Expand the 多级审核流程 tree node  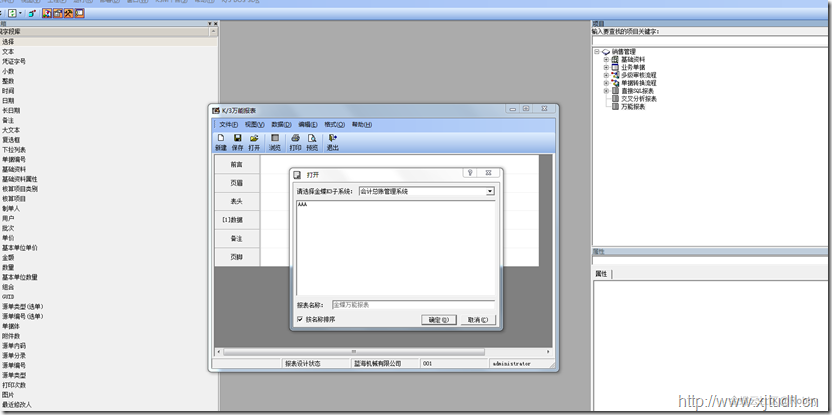[605, 75]
